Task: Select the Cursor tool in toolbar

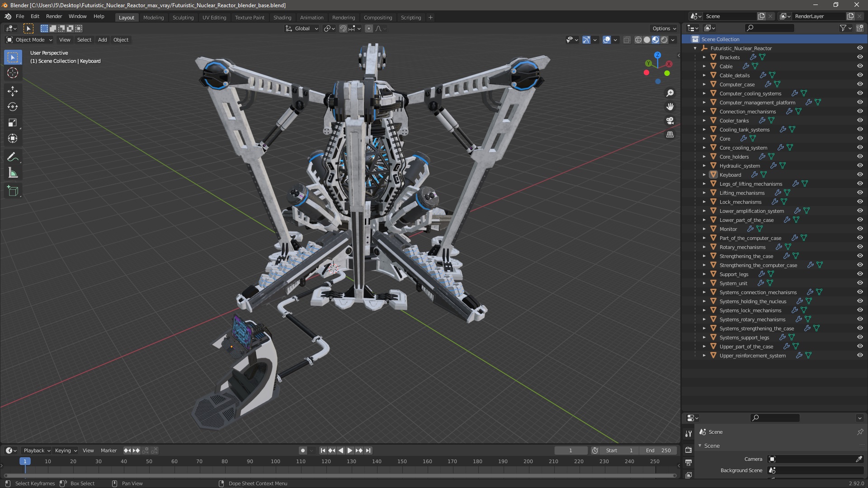Action: pos(13,73)
